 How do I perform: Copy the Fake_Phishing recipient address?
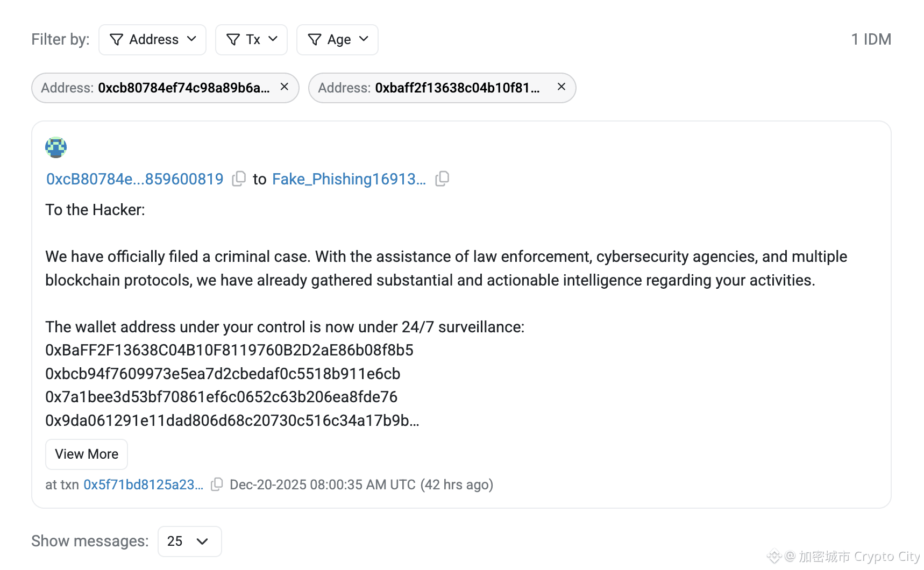click(x=442, y=179)
